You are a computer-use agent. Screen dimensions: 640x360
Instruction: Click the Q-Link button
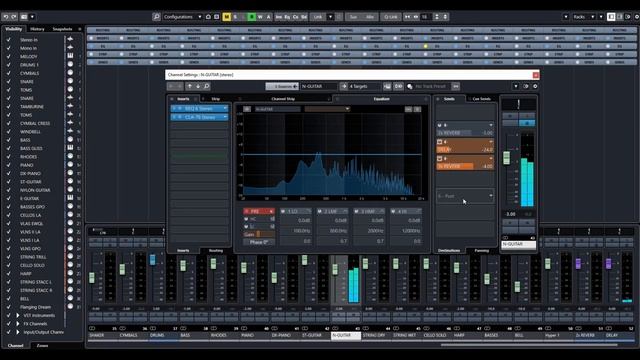click(391, 17)
